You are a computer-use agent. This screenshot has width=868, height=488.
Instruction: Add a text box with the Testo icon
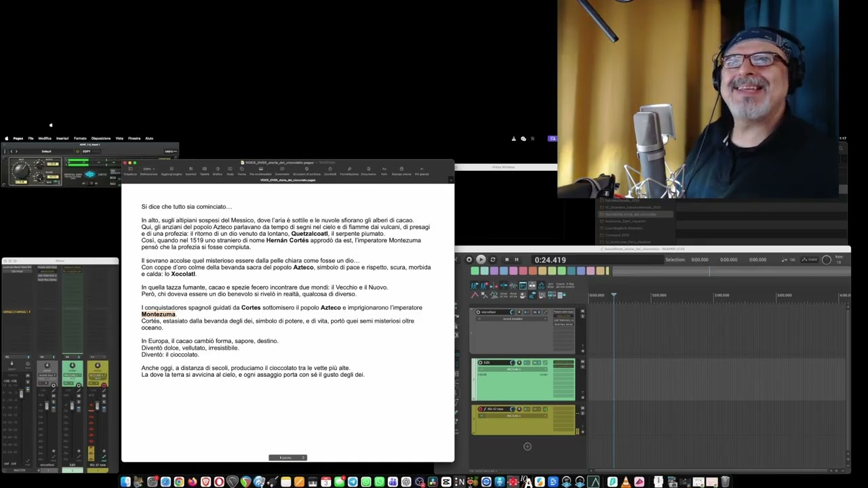pos(230,169)
